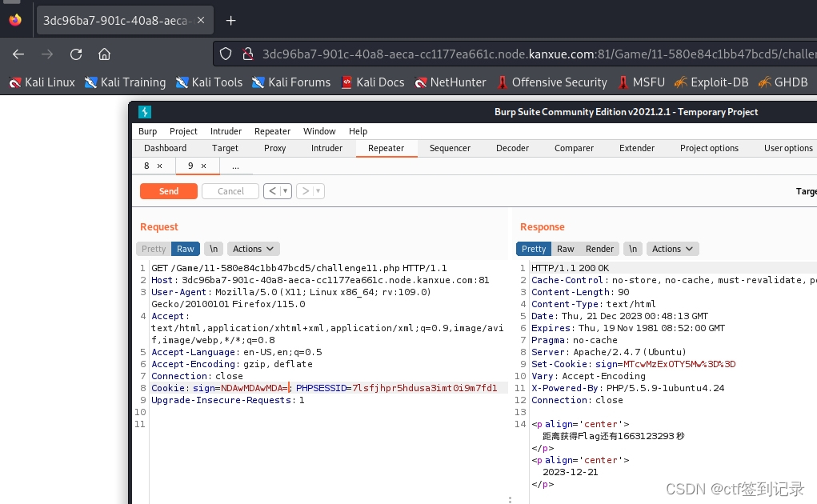This screenshot has width=817, height=504.
Task: Open the Intruder menu in menu bar
Action: coord(226,131)
